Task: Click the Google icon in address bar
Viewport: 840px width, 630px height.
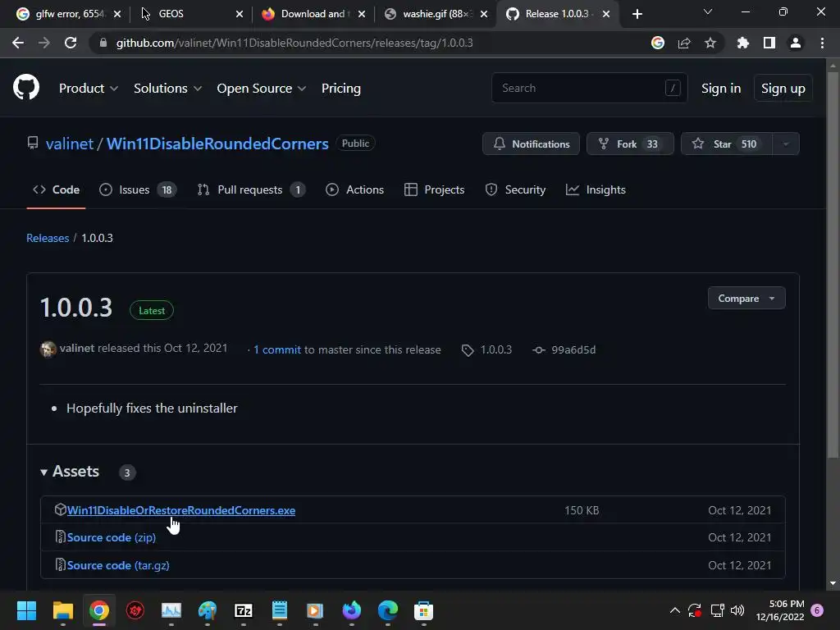Action: [x=658, y=43]
